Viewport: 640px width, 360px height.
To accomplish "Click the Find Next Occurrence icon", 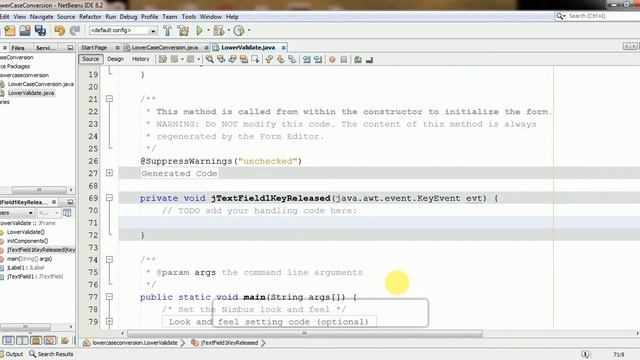I will (x=233, y=60).
